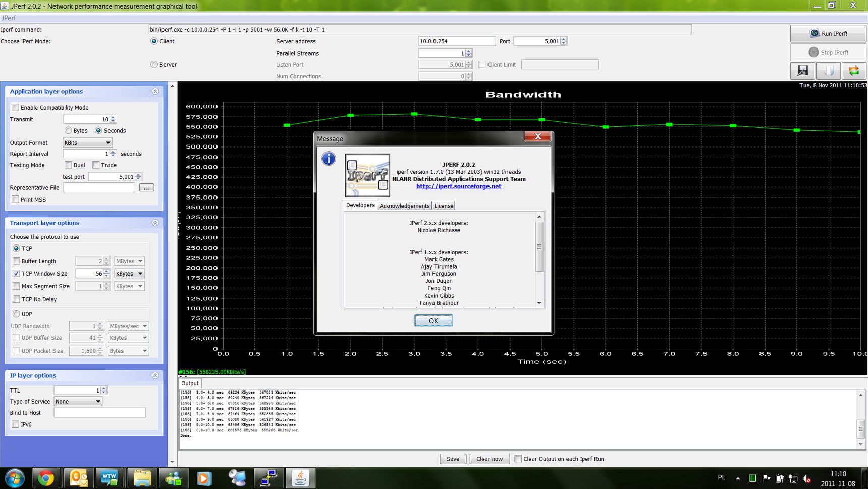Image resolution: width=868 pixels, height=489 pixels.
Task: Switch to the Acknowledgements tab
Action: point(404,206)
